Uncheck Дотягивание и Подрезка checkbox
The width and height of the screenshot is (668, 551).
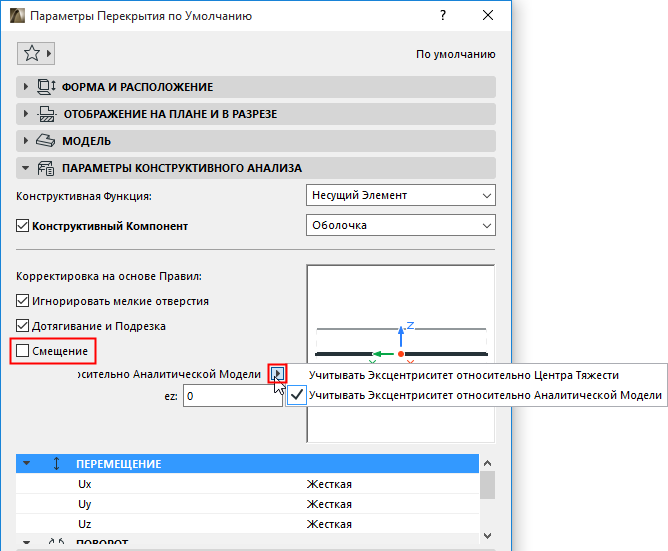(x=22, y=326)
